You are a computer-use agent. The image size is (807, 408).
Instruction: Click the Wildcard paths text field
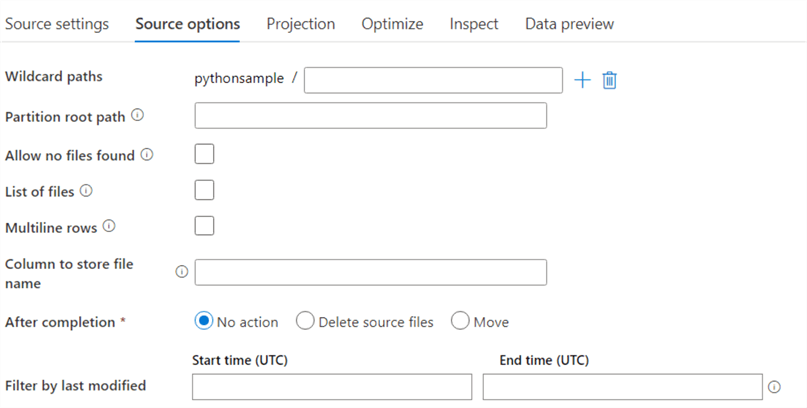click(433, 80)
